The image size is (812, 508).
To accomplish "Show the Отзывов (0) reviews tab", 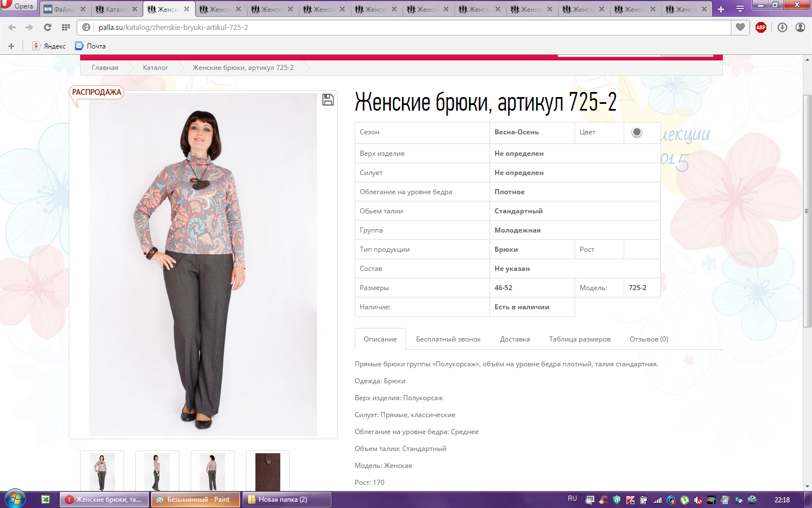I will coord(648,339).
